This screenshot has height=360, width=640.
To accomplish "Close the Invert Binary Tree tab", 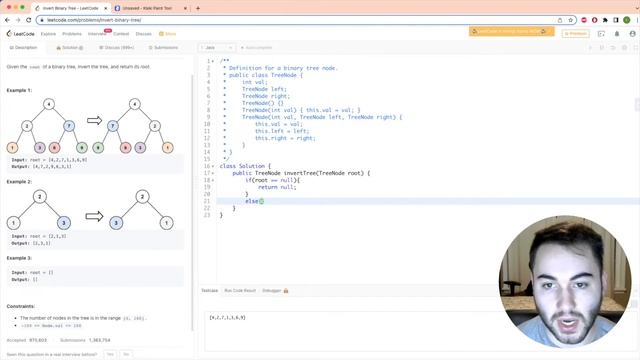I will pos(105,8).
